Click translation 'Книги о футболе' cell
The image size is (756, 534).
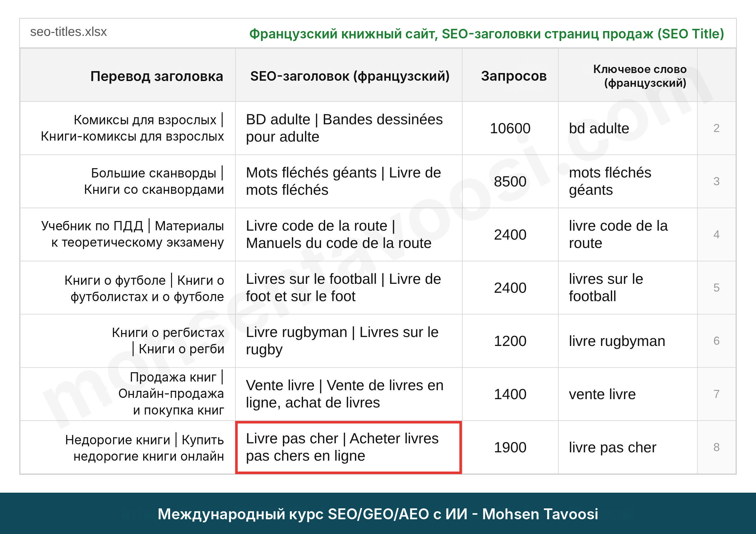[x=128, y=288]
